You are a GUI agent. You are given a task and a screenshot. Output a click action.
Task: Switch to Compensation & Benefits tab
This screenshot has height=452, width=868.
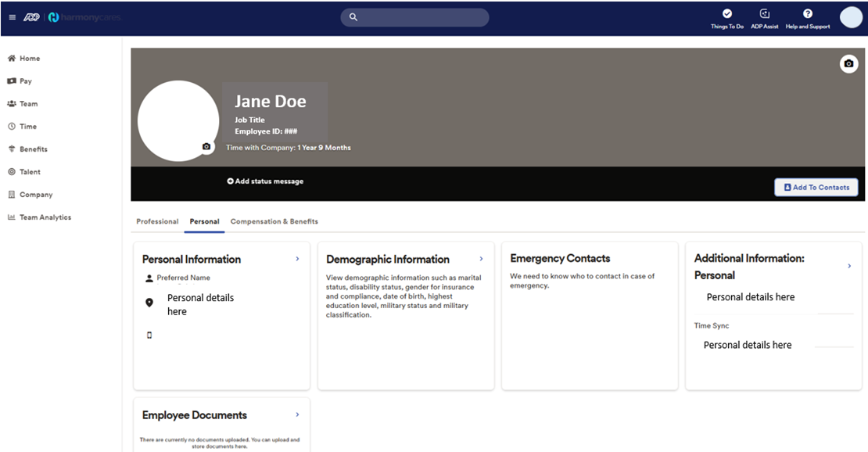pos(274,221)
